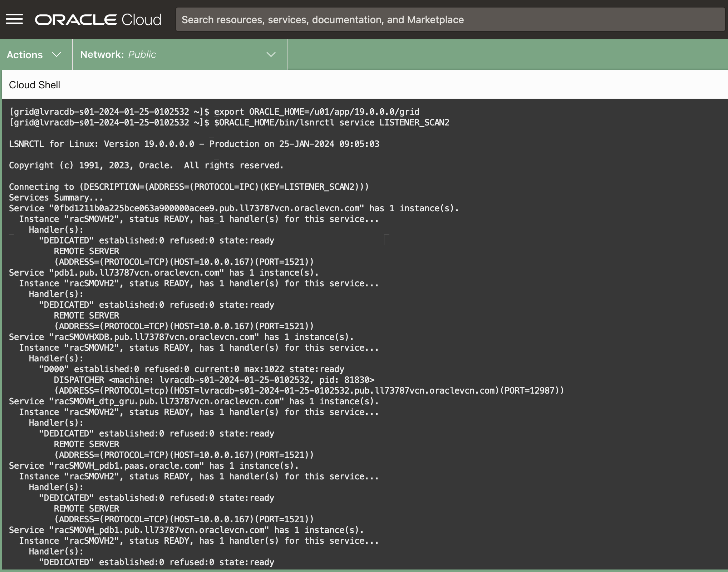
Task: Click the racSMOVHXDB service line
Action: [x=181, y=337]
